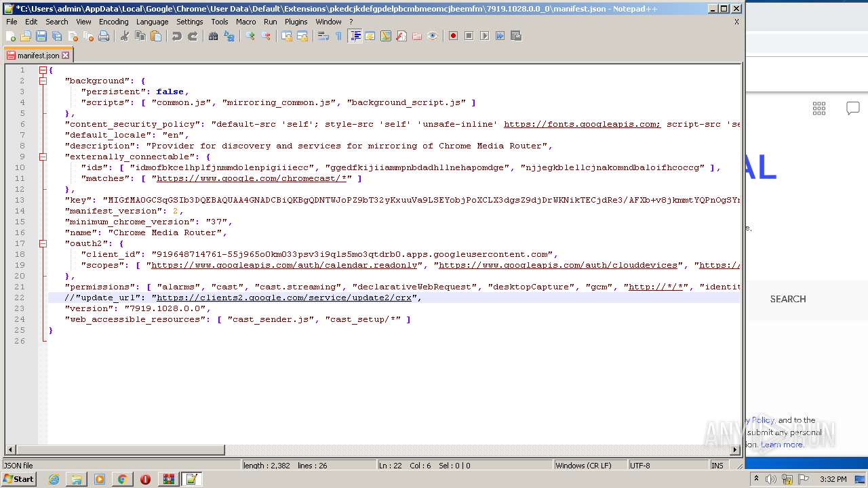Close the manifest.json tab with its red X
The height and width of the screenshot is (488, 868).
pyautogui.click(x=66, y=56)
